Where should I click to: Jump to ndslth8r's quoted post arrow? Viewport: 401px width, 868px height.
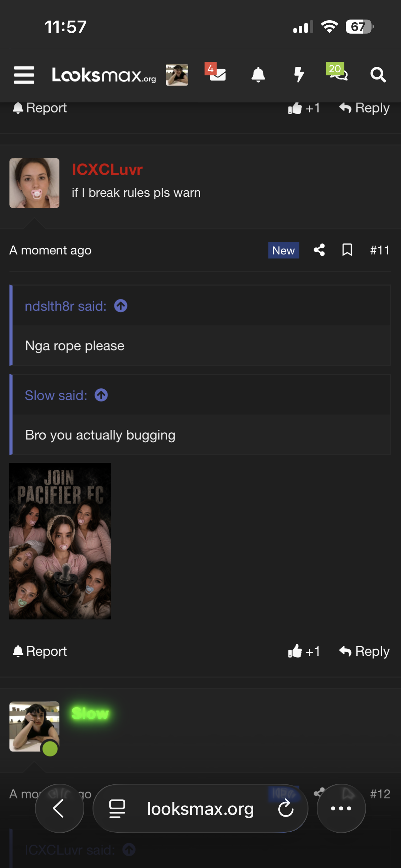click(121, 306)
